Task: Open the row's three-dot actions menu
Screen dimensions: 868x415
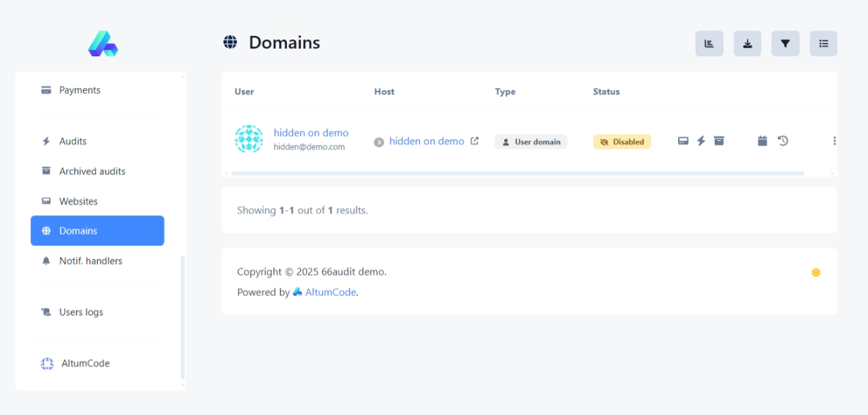Action: tap(834, 141)
